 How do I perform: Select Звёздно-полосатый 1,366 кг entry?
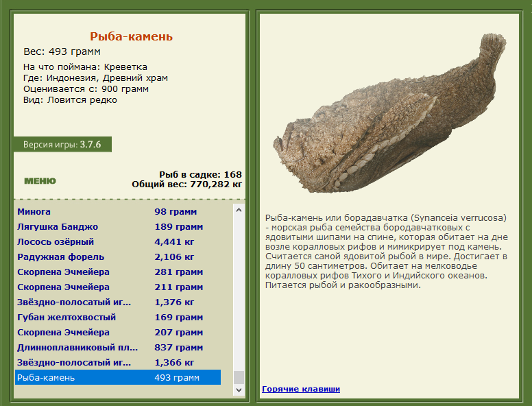118,363
